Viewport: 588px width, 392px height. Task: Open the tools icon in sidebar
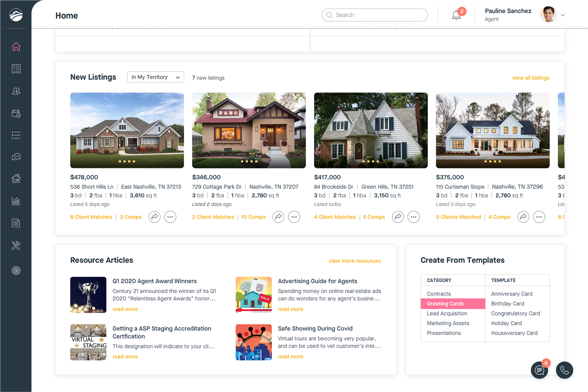[x=16, y=245]
